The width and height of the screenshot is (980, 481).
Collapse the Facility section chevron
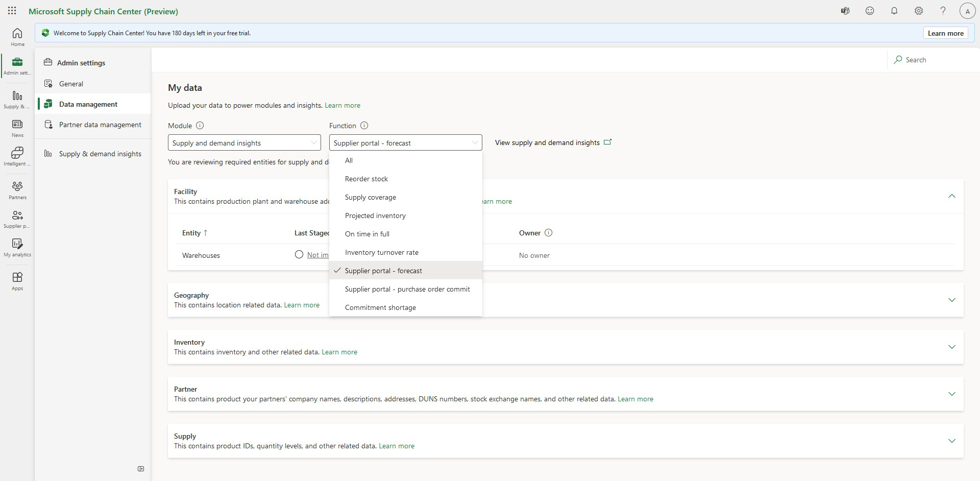click(x=951, y=196)
